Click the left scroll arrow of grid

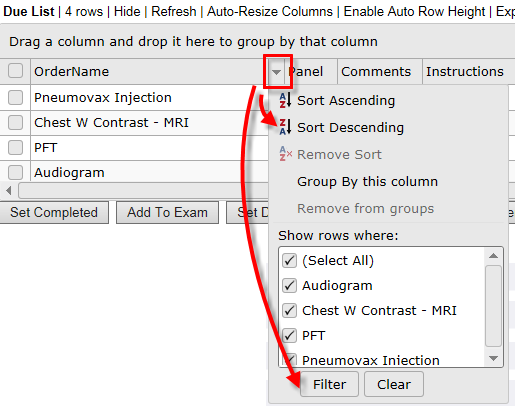click(9, 191)
